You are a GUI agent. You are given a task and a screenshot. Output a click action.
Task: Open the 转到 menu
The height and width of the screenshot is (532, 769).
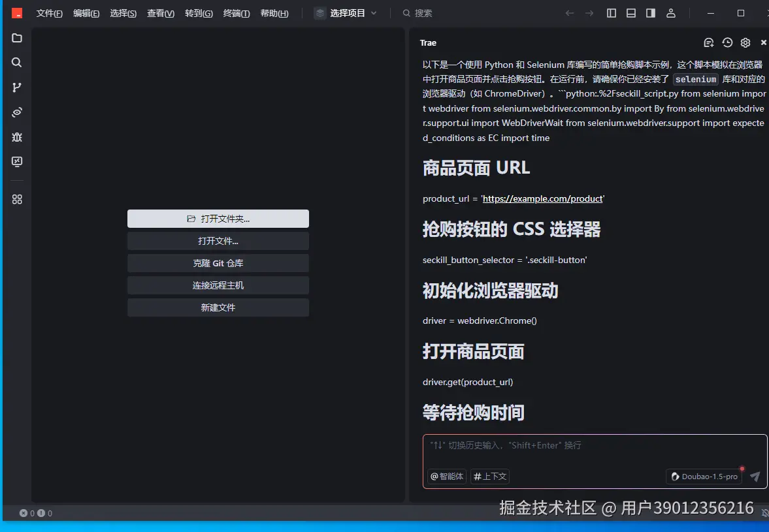pos(199,13)
